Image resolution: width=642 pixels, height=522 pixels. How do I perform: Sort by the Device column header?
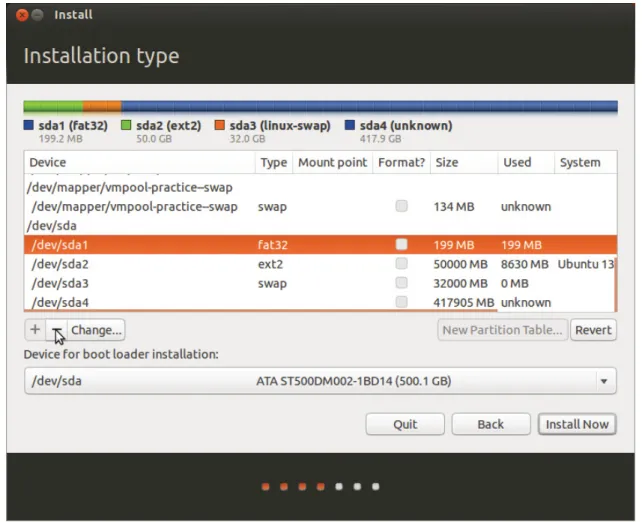140,162
